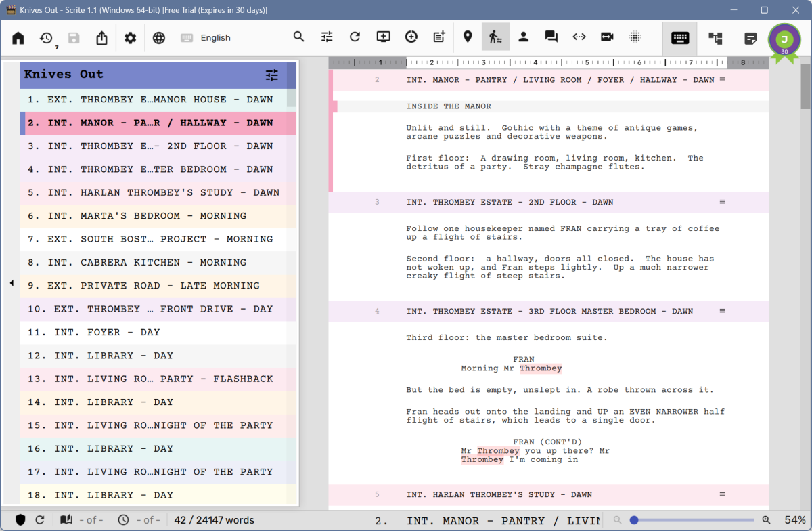Open scene 2's heading options menu

pos(722,79)
